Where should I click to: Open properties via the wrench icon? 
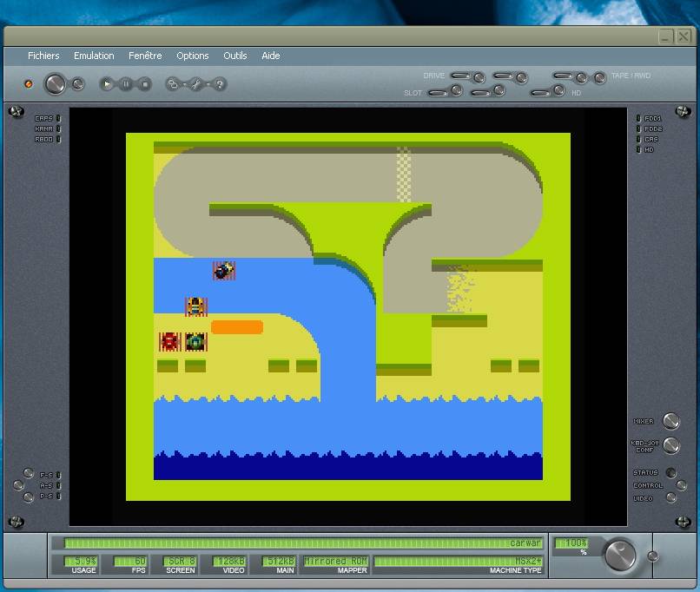pos(195,84)
